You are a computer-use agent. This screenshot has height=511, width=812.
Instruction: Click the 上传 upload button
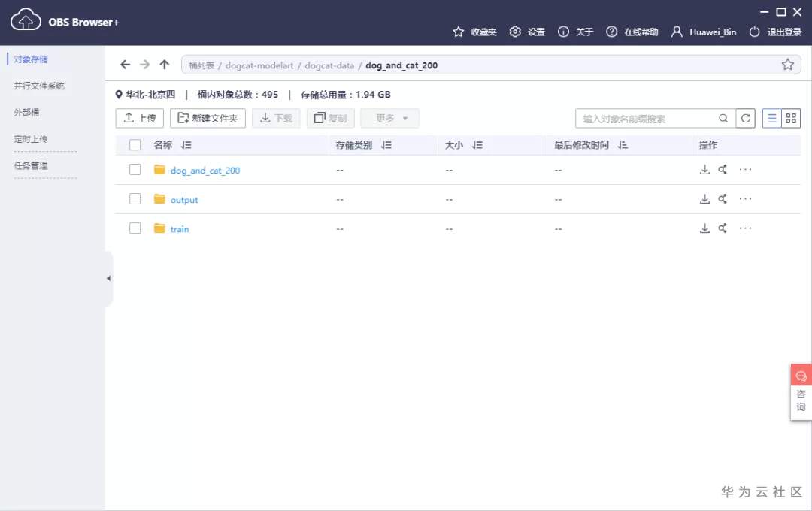tap(139, 119)
